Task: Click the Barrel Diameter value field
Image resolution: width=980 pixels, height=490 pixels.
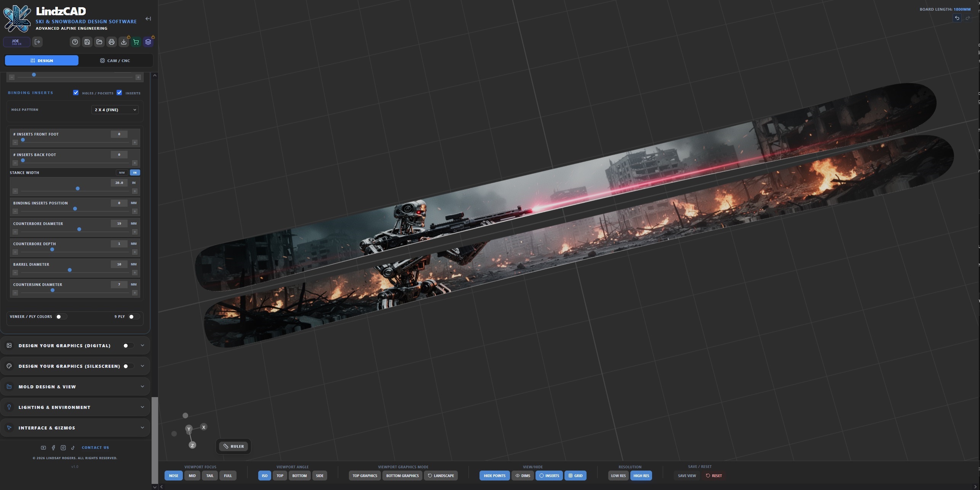Action: pyautogui.click(x=119, y=264)
